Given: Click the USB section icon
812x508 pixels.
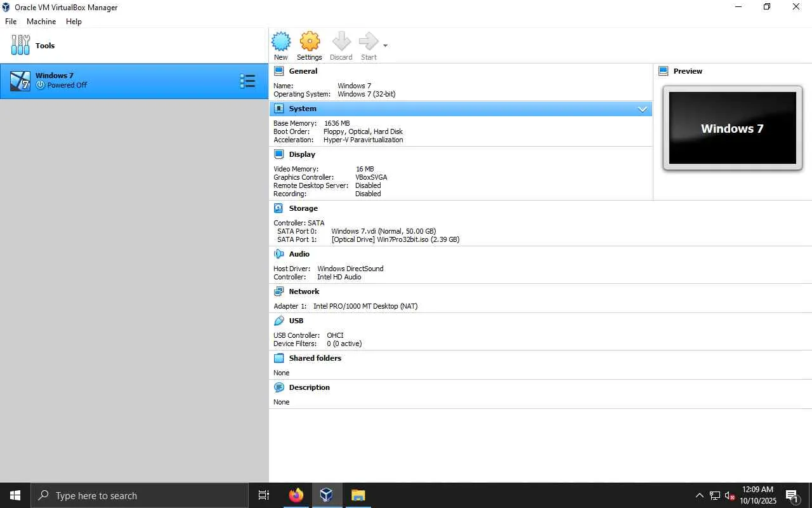Looking at the screenshot, I should tap(278, 321).
